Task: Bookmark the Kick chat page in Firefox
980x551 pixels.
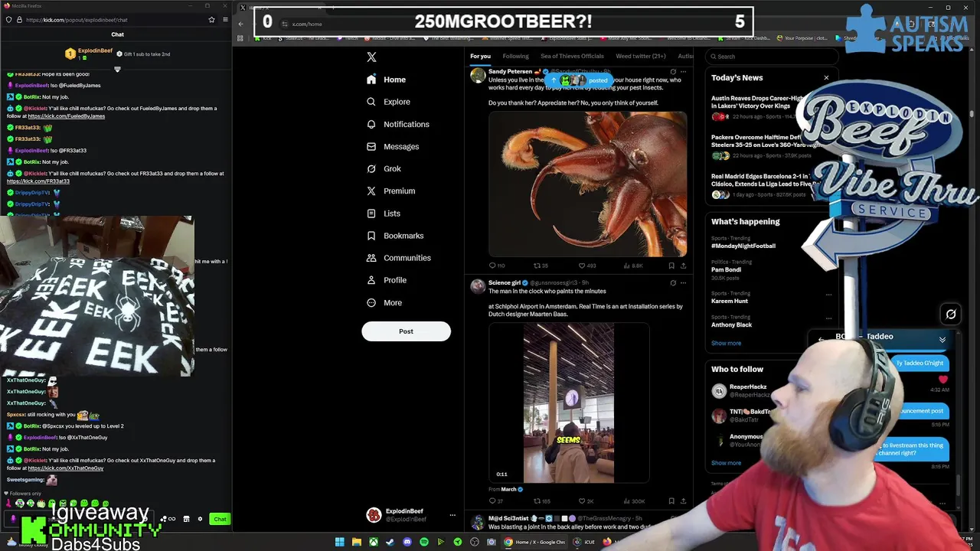Action: point(211,20)
